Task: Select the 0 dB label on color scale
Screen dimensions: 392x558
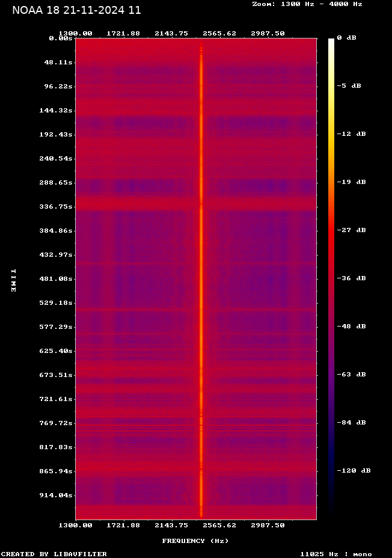Action: pyautogui.click(x=346, y=38)
